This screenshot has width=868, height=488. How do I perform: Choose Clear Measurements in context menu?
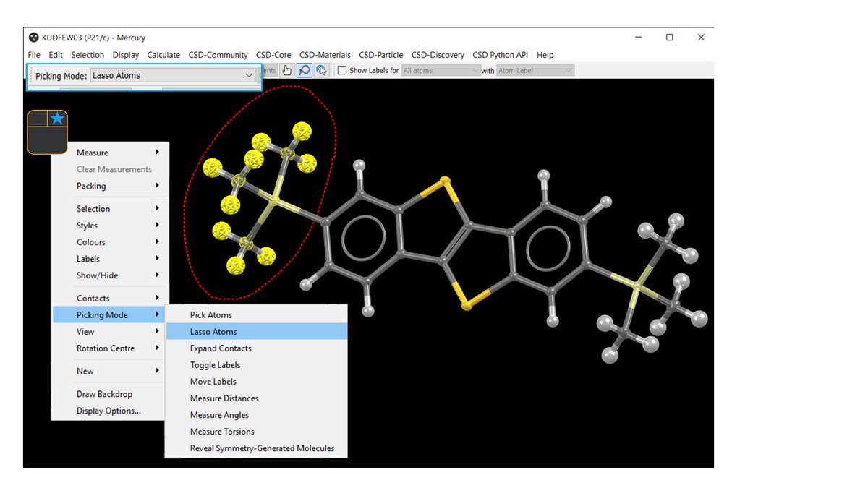[x=110, y=169]
